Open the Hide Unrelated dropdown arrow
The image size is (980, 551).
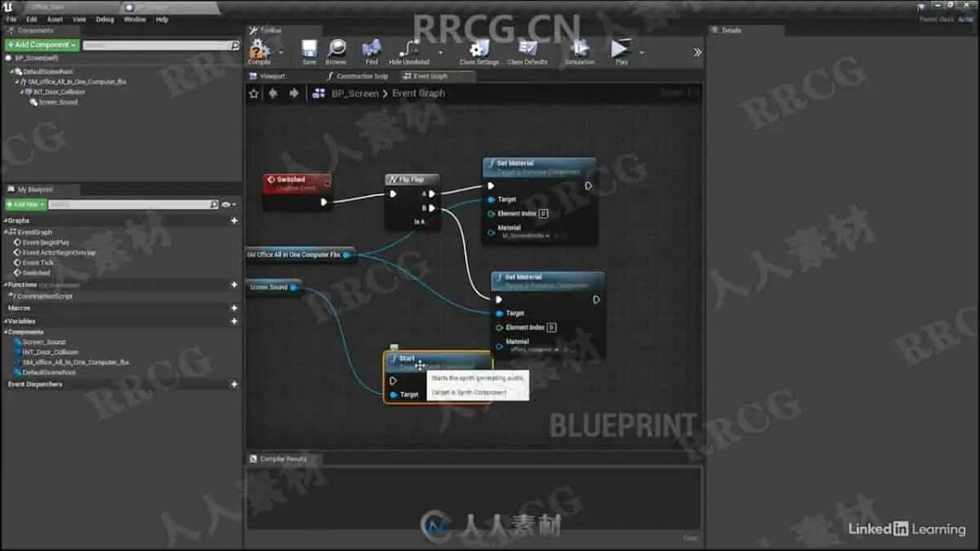point(441,51)
